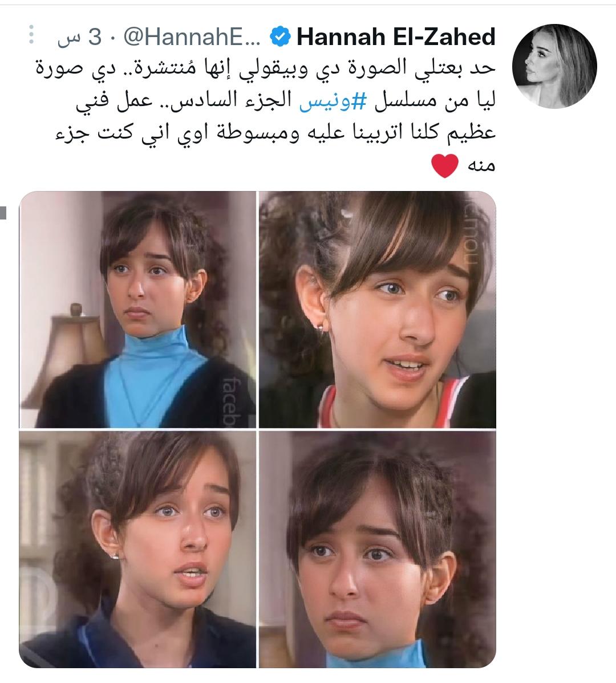Open the @HannahE... handle link
This screenshot has height=683, width=616.
pos(192,37)
